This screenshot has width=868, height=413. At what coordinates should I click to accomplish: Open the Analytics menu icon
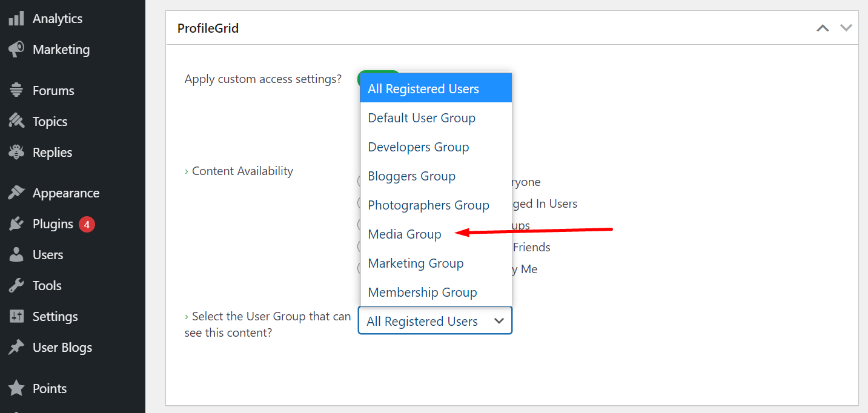[x=16, y=19]
